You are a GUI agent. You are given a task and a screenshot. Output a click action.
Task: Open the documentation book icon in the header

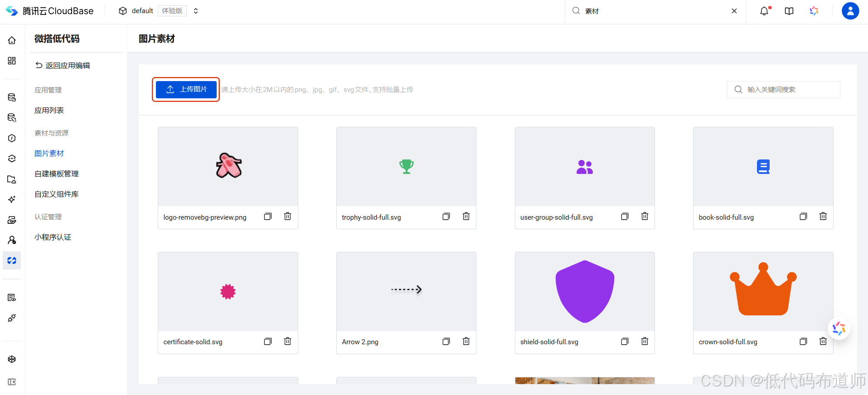coord(789,11)
